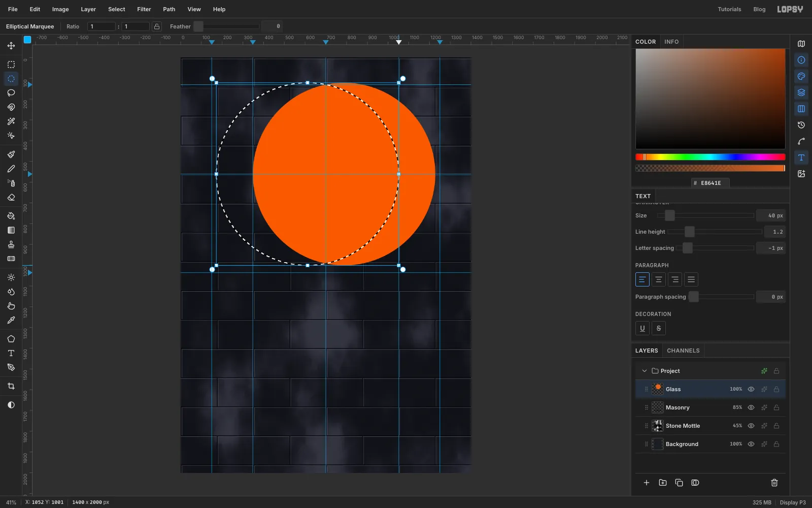Click the hue spectrum slider
The height and width of the screenshot is (508, 812).
[x=710, y=157]
